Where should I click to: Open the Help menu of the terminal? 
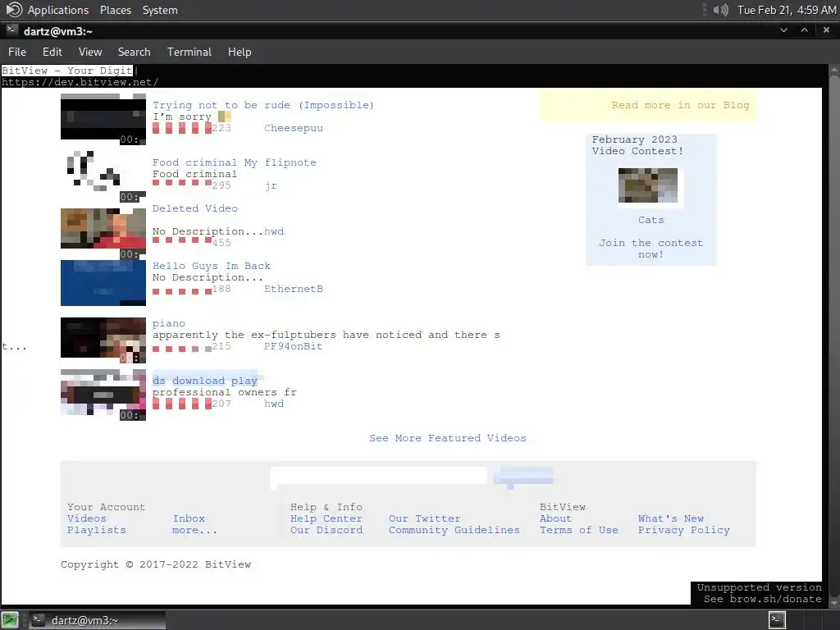click(240, 52)
